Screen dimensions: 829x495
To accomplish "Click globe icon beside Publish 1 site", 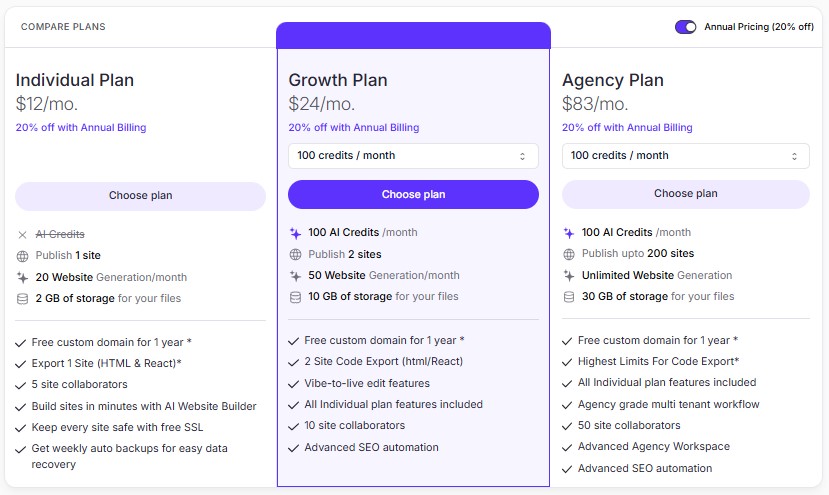I will (x=22, y=256).
